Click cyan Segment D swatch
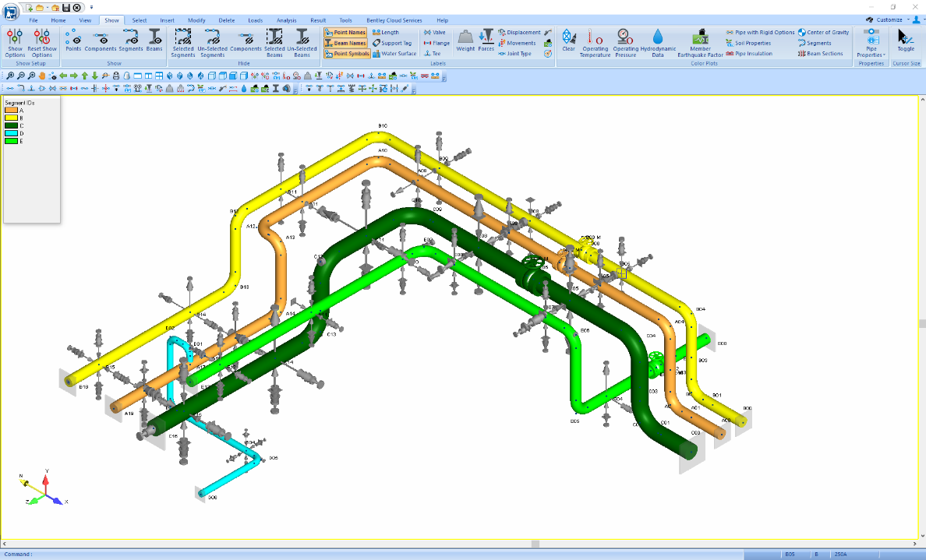926x560 pixels. [11, 133]
